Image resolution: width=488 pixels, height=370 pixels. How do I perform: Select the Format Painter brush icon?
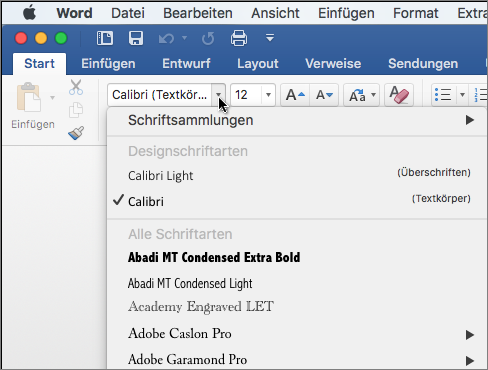coord(76,133)
